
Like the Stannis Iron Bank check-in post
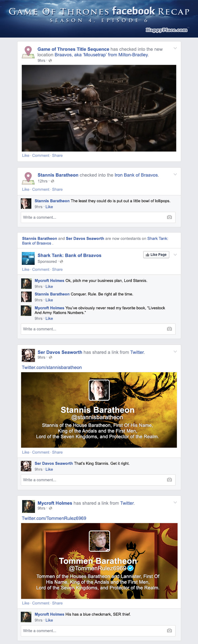click(x=26, y=189)
